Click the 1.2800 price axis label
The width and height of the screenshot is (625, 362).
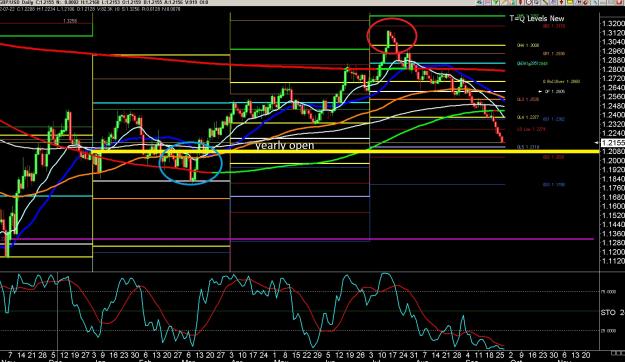613,69
